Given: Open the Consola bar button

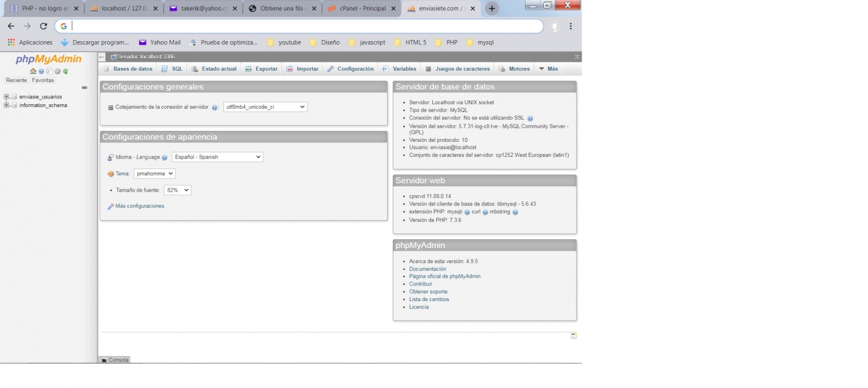Looking at the screenshot, I should pyautogui.click(x=115, y=360).
